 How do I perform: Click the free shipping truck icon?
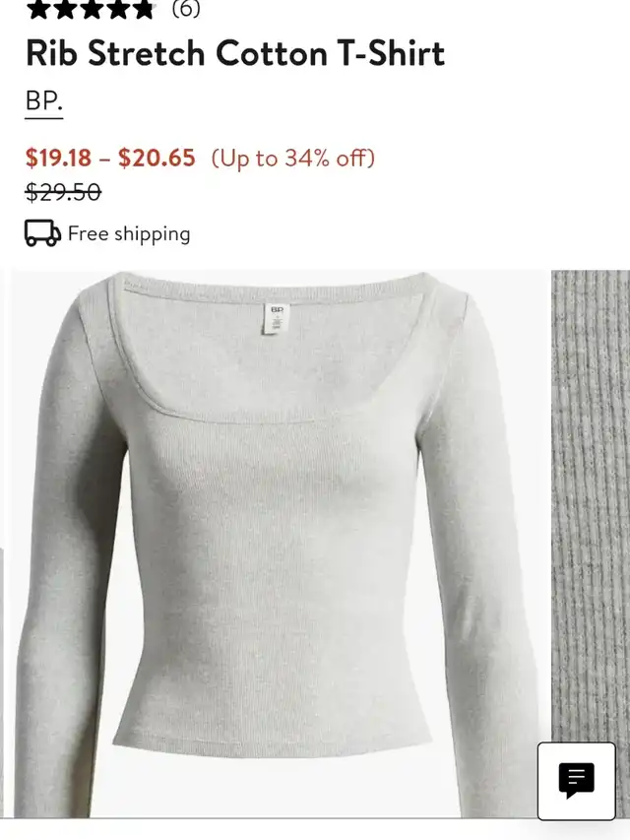click(43, 233)
